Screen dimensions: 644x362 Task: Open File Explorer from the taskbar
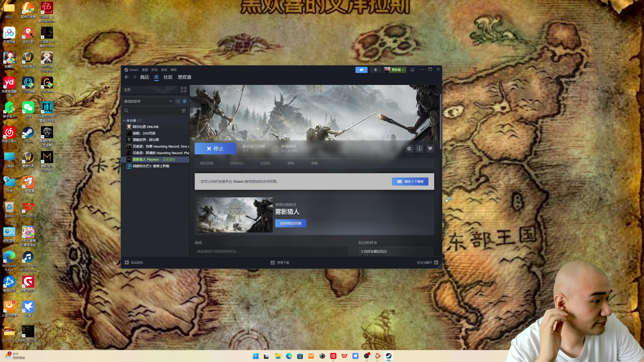(278, 356)
